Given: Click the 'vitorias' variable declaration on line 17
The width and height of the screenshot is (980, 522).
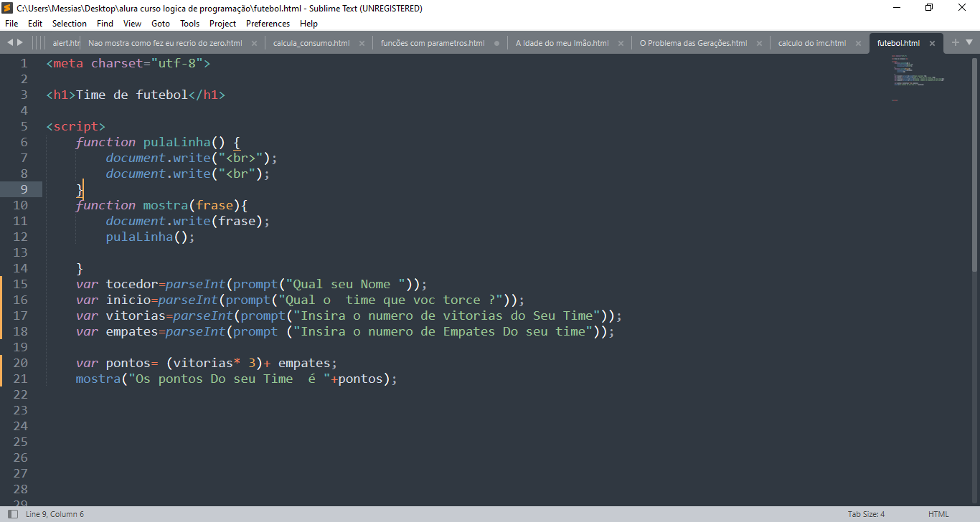Looking at the screenshot, I should (x=136, y=315).
